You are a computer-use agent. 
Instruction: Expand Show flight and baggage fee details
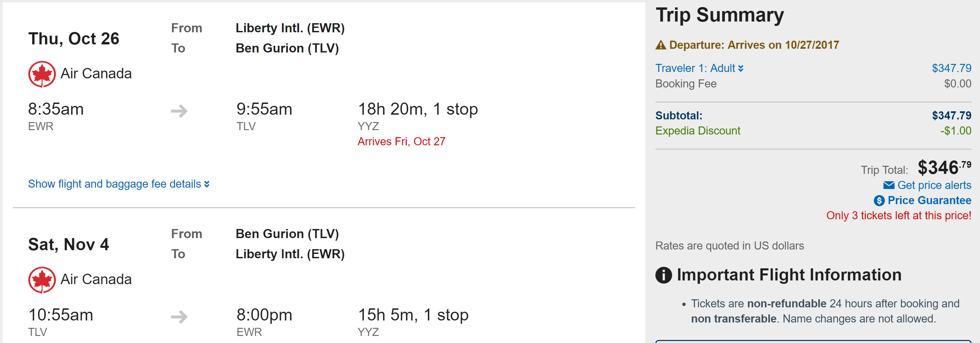tap(114, 184)
